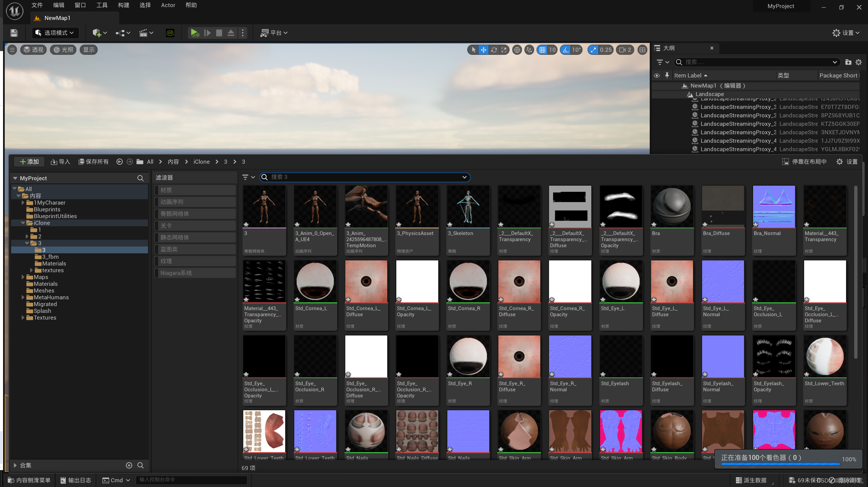Image resolution: width=868 pixels, height=487 pixels.
Task: Select the scale transform tool icon
Action: coord(504,50)
